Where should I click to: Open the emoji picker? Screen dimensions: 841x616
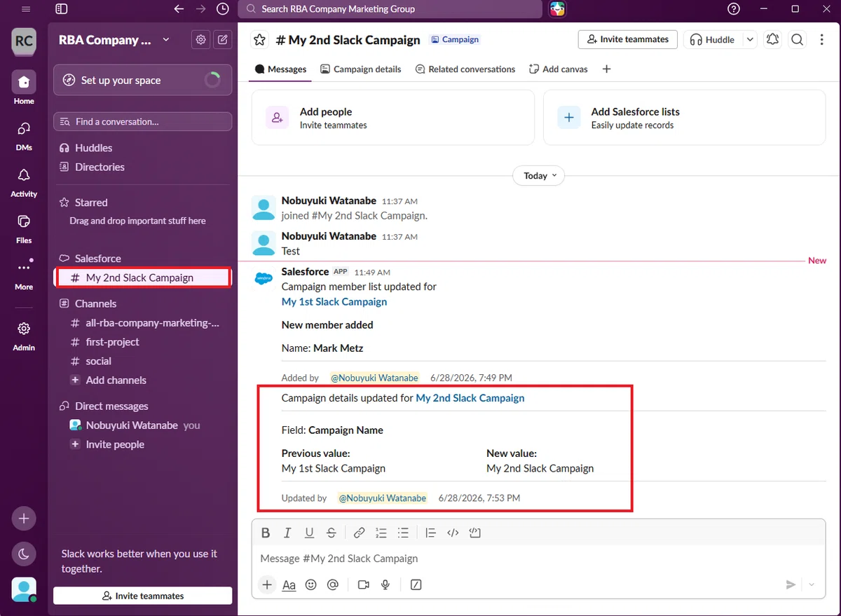(311, 584)
